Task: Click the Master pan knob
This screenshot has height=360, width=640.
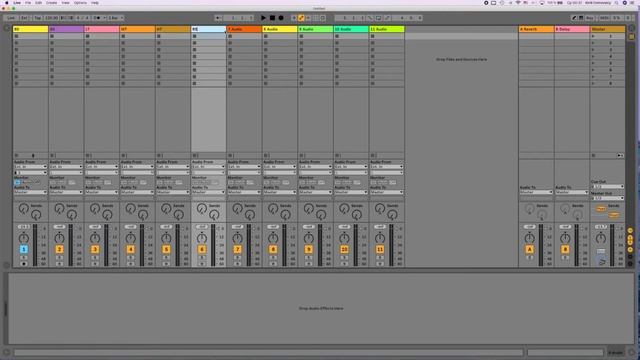Action: pos(600,238)
